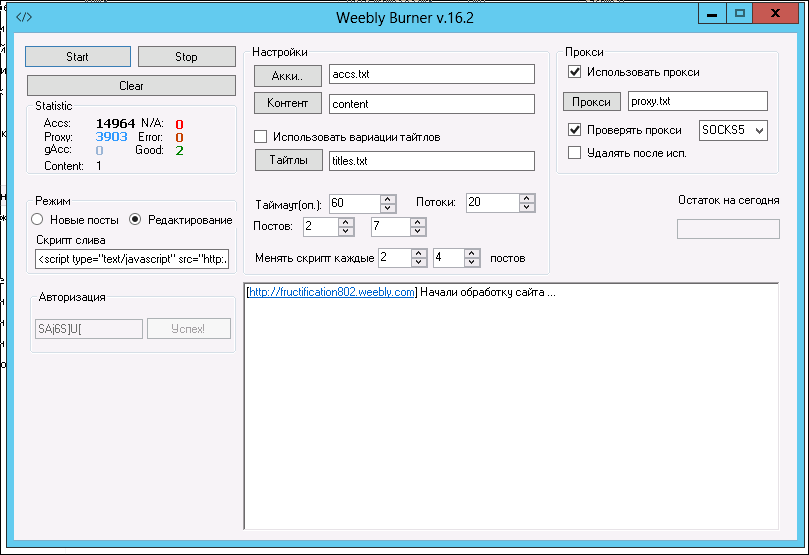Viewport: 809px width, 555px height.
Task: Click the Авторизация key field
Action: click(x=89, y=329)
